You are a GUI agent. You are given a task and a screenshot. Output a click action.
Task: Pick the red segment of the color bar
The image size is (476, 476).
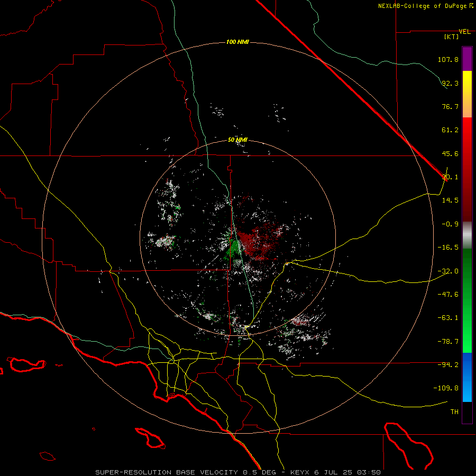point(467,169)
